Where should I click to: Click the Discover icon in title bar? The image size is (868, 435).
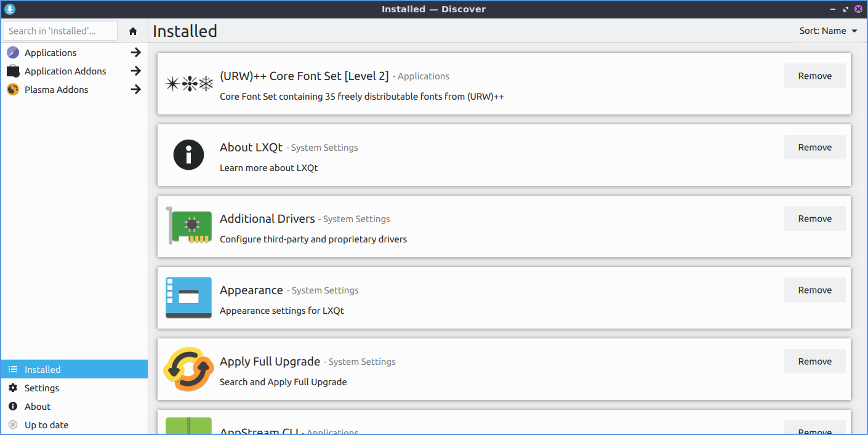click(x=10, y=9)
